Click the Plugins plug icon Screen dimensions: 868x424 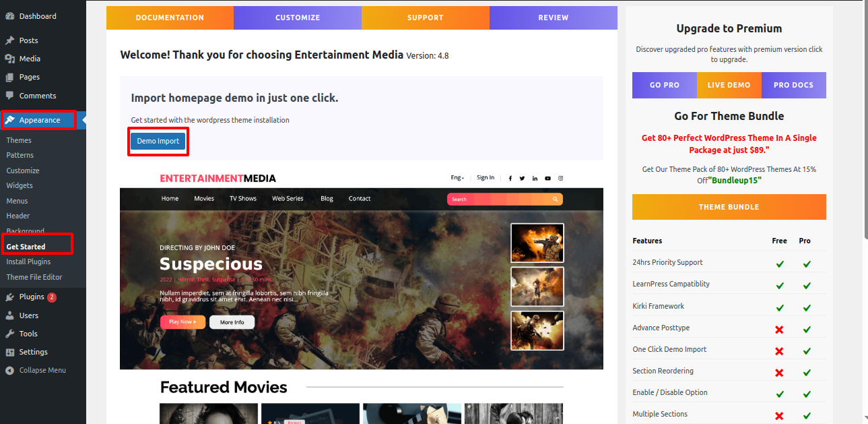tap(9, 297)
